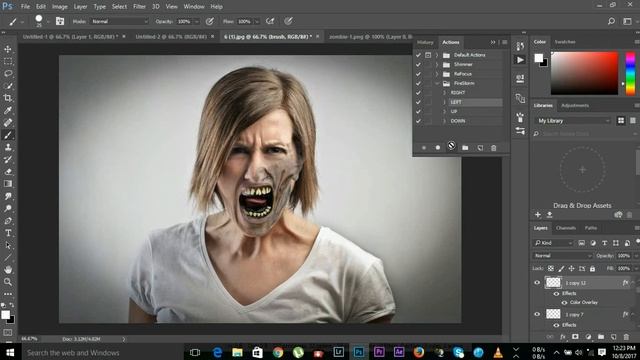Image resolution: width=640 pixels, height=360 pixels.
Task: Create new adjustment layer icon
Action: click(588, 337)
